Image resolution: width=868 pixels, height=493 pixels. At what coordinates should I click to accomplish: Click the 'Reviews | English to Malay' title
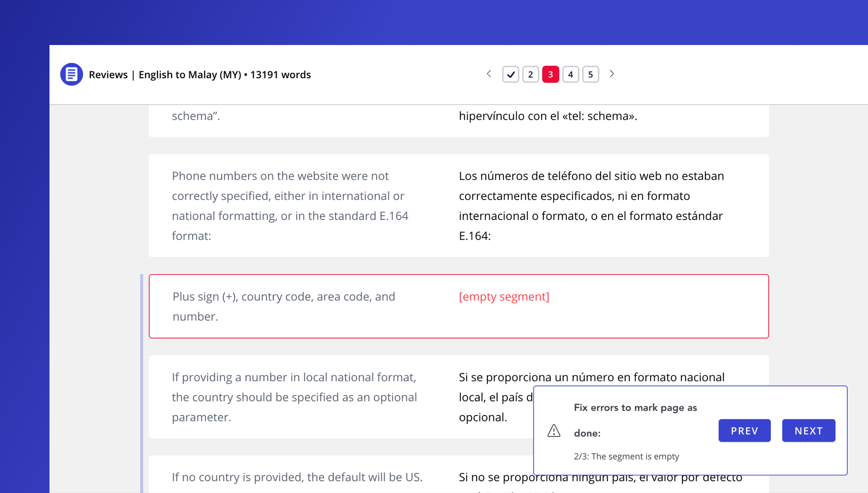pos(200,75)
